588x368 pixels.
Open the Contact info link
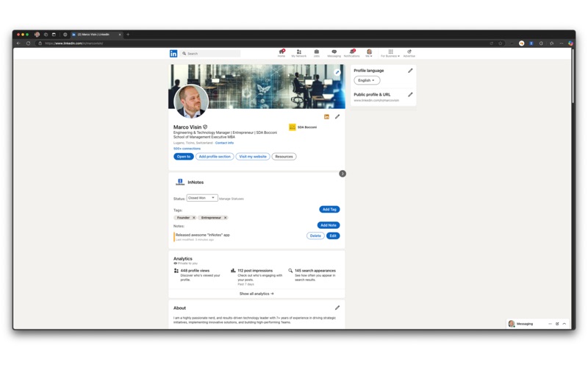click(x=224, y=143)
